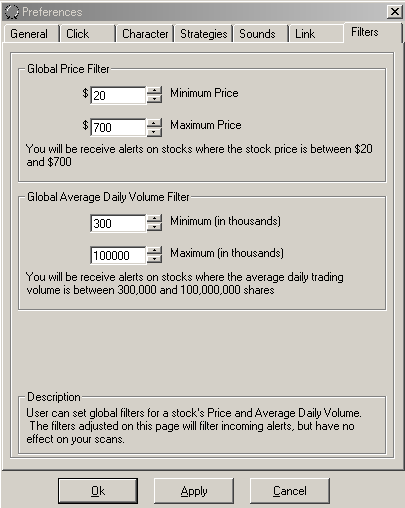Cancel the Preferences dialog
This screenshot has height=508, width=405.
coord(290,491)
